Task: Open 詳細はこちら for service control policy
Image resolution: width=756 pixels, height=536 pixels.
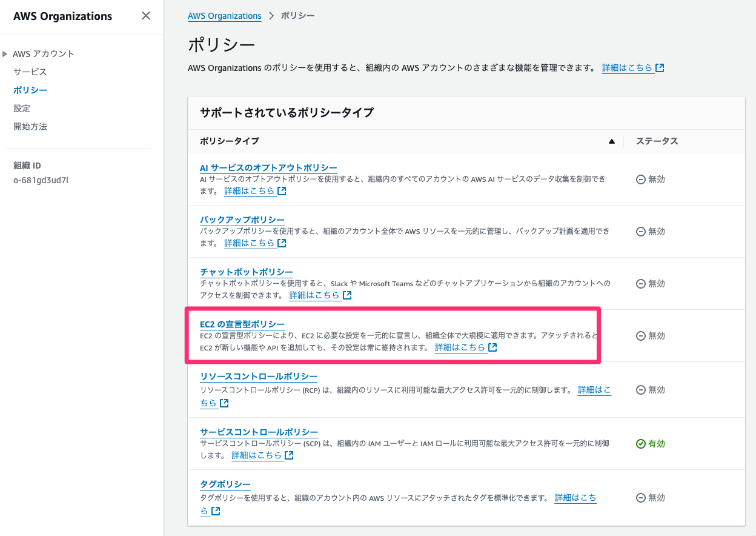Action: [257, 455]
